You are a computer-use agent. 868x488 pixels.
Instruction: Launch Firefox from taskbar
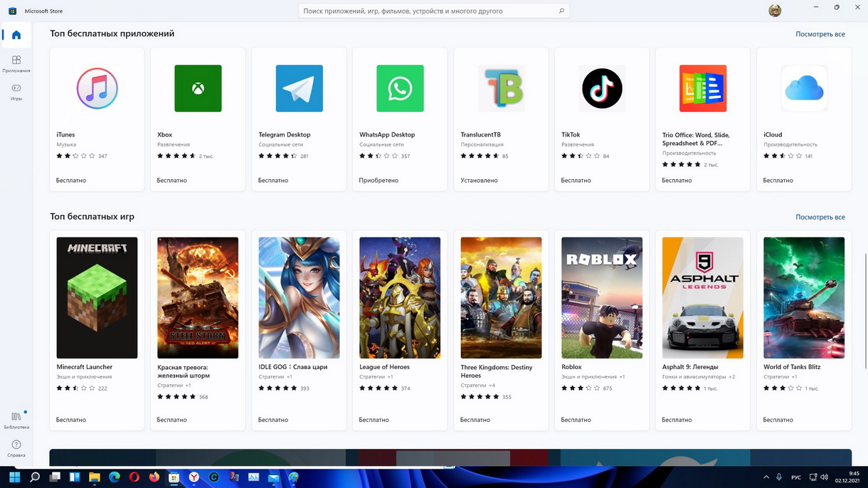pyautogui.click(x=154, y=477)
